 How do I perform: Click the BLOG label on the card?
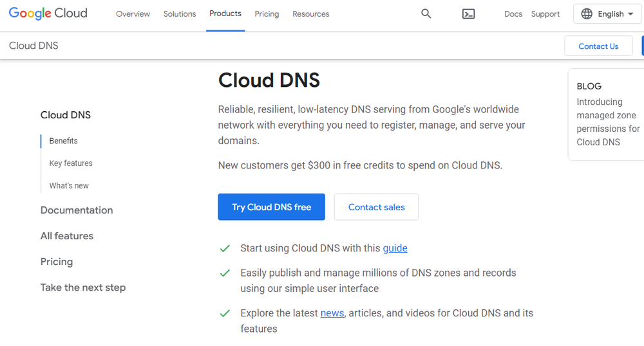(x=589, y=86)
